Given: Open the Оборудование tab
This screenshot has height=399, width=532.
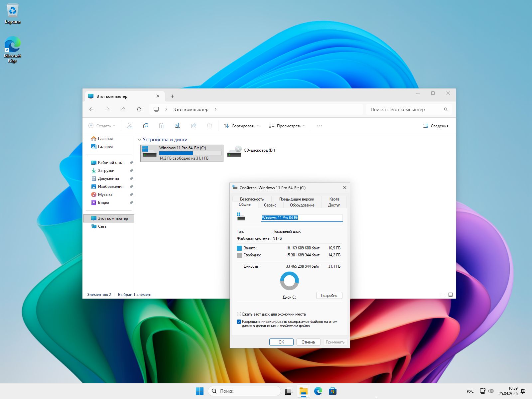Looking at the screenshot, I should [x=302, y=205].
